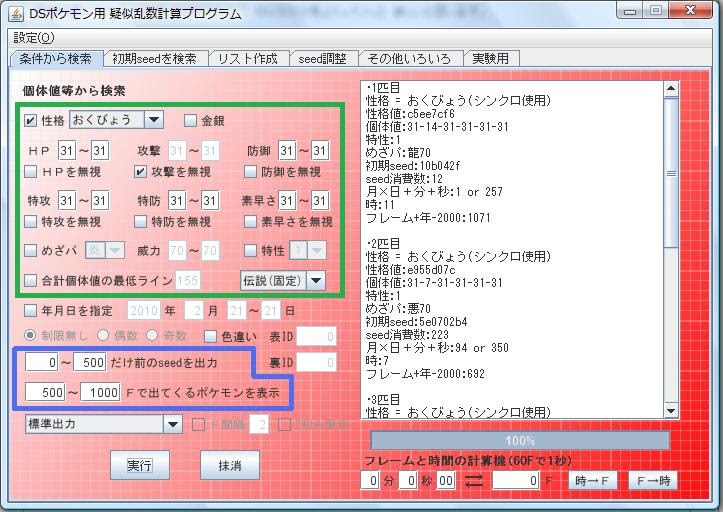Uncheck the 攻撃を無視 checkbox

(x=140, y=172)
